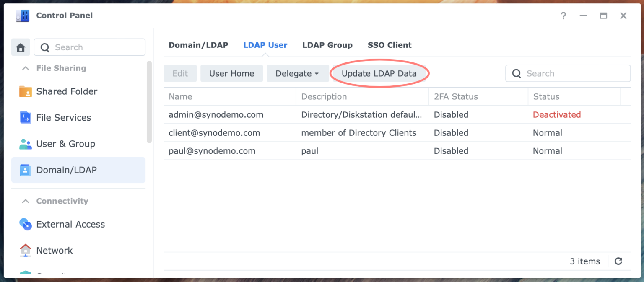Open DSM help using the question mark icon
This screenshot has width=644, height=282.
563,16
